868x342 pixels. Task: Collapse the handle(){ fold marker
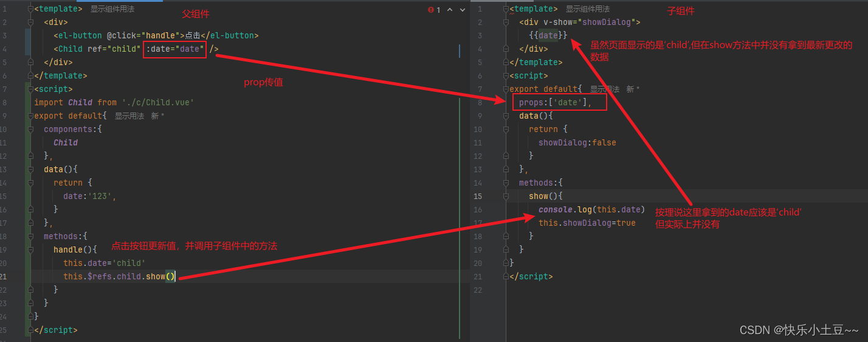pos(31,250)
